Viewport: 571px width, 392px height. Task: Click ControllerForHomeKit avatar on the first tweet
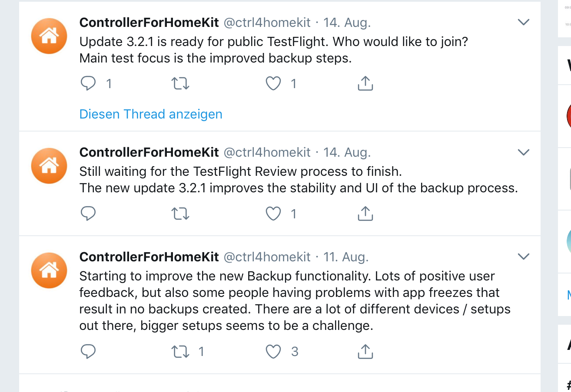[x=49, y=36]
